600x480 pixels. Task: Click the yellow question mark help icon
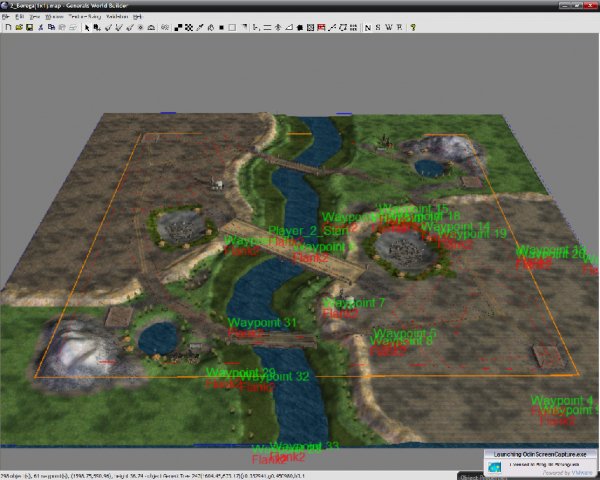point(413,27)
